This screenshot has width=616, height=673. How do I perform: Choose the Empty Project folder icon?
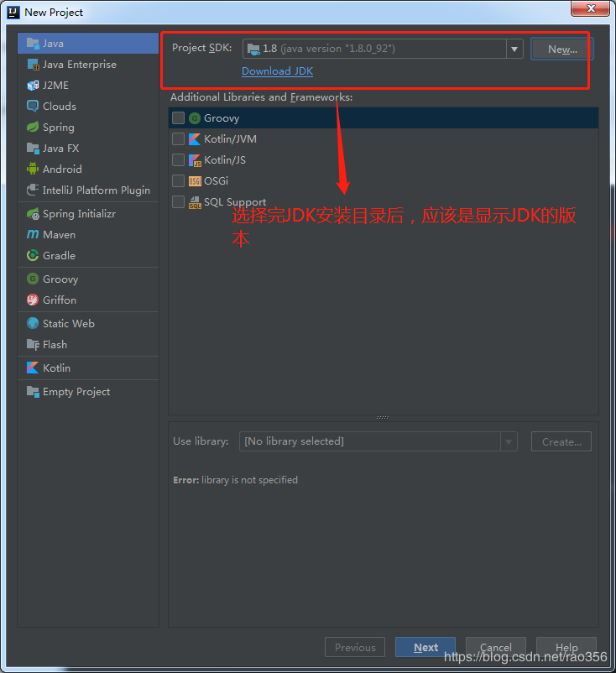point(33,391)
